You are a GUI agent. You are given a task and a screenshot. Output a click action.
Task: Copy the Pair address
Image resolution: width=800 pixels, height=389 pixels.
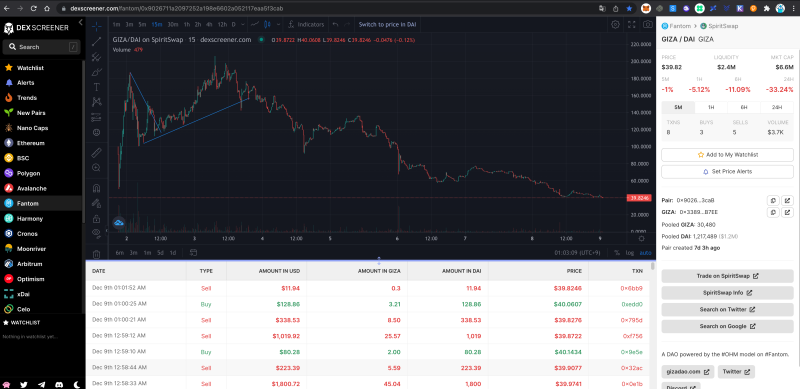coord(773,201)
